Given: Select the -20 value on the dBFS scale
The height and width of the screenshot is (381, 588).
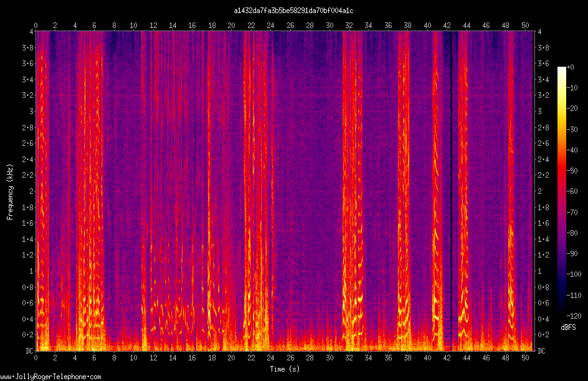Looking at the screenshot, I should [572, 109].
